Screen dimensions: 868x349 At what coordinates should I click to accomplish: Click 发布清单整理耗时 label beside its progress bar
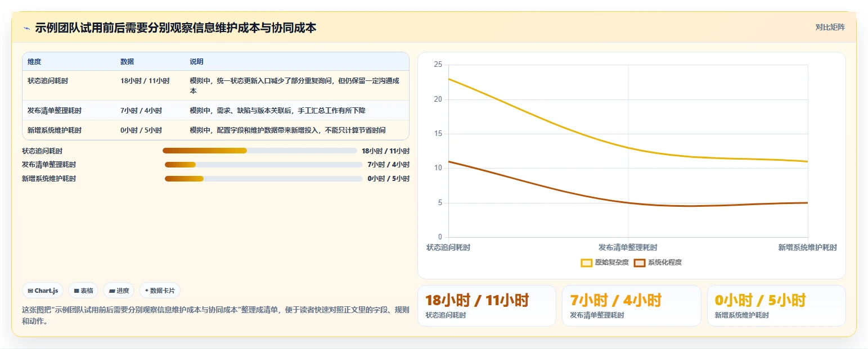49,165
